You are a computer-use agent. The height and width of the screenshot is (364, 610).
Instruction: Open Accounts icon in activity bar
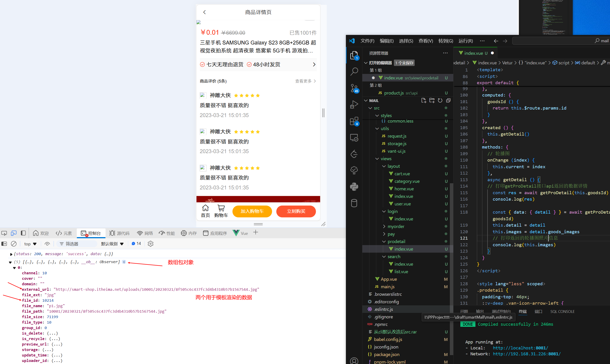[x=354, y=361]
